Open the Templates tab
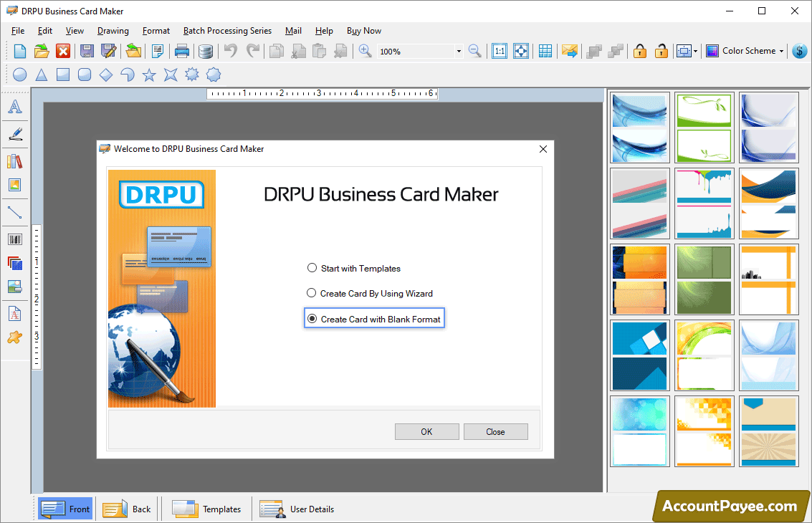The width and height of the screenshot is (812, 523). (x=206, y=509)
